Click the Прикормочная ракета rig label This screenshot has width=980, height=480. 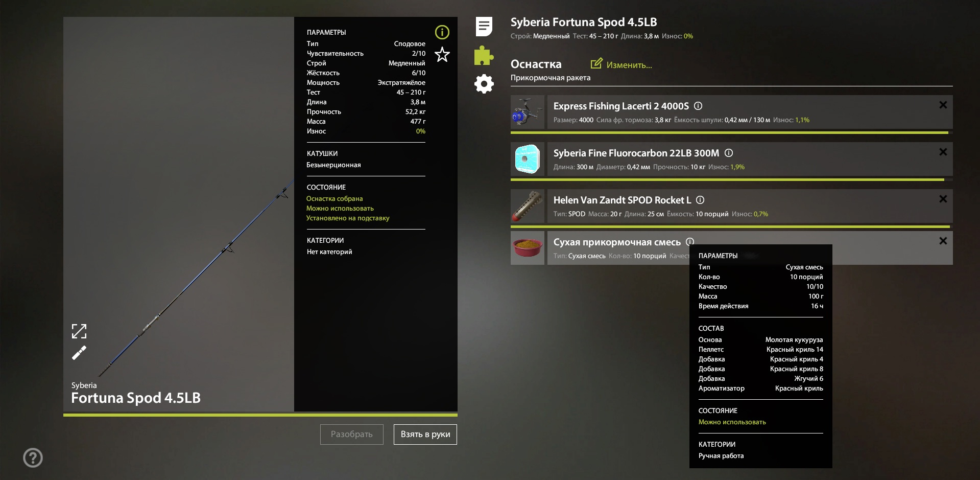pos(551,78)
